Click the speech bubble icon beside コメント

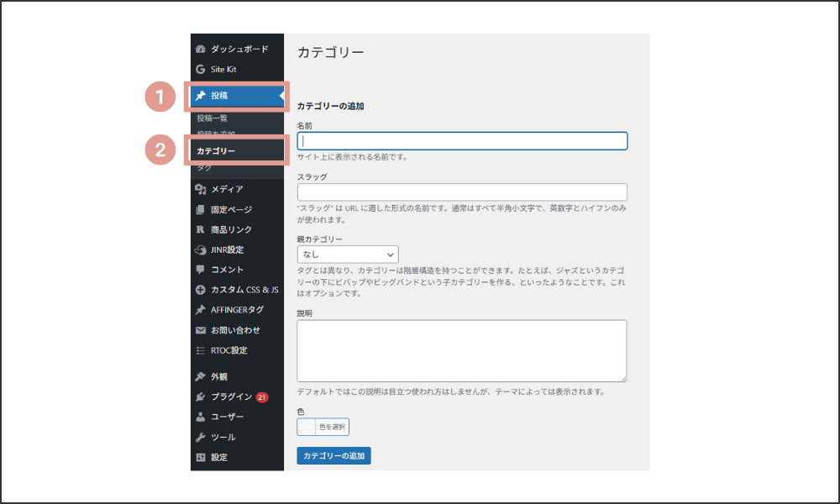(201, 270)
